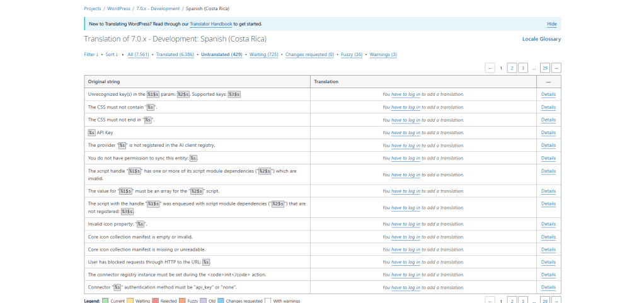Image resolution: width=644 pixels, height=303 pixels.
Task: Open 7.0.x - Development breadcrumb link
Action: [158, 9]
